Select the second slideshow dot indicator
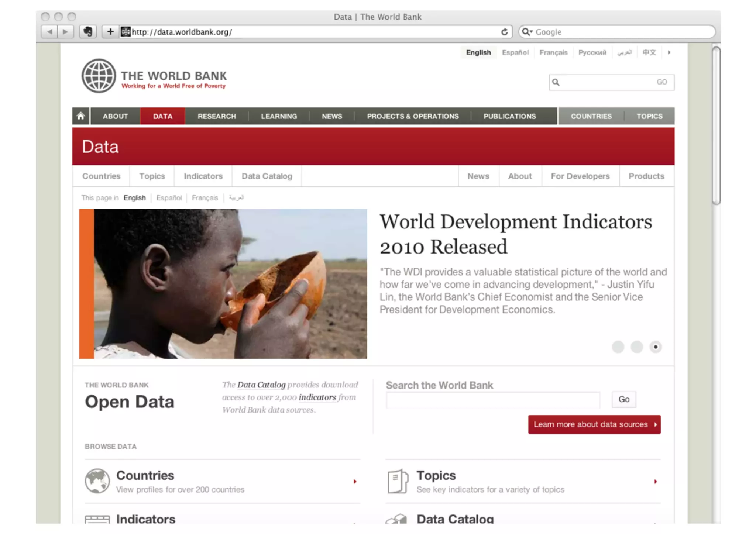Screen dimensions: 756x534 (636, 347)
